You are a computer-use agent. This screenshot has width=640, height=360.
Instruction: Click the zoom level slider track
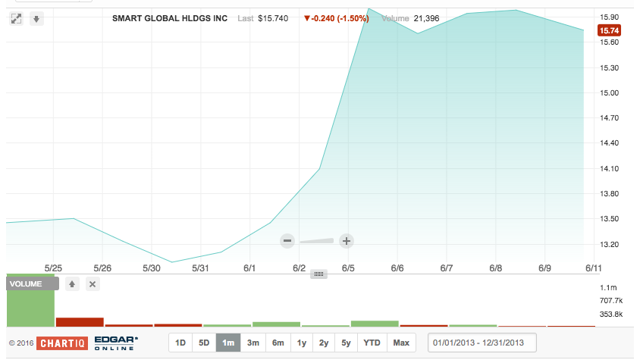(x=317, y=241)
